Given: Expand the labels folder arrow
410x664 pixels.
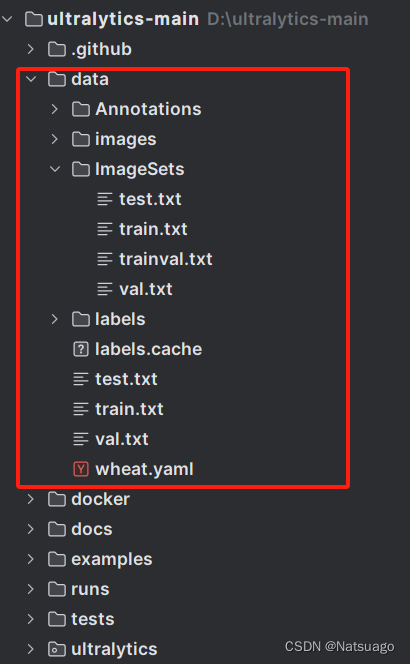Looking at the screenshot, I should tap(55, 319).
